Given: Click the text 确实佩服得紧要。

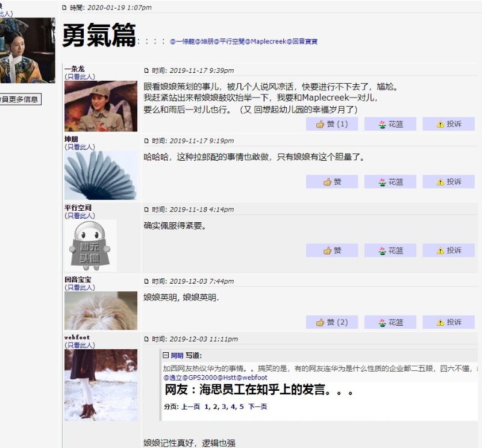Looking at the screenshot, I should point(175,226).
